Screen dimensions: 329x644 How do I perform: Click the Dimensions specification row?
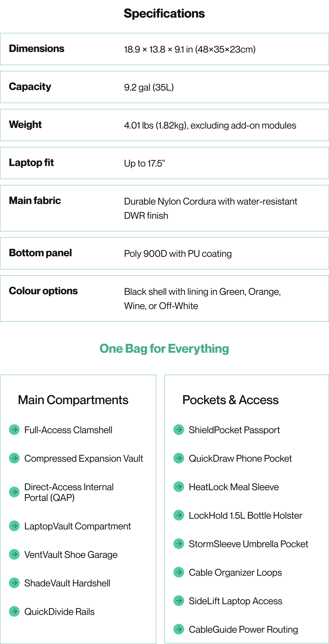[x=164, y=49]
